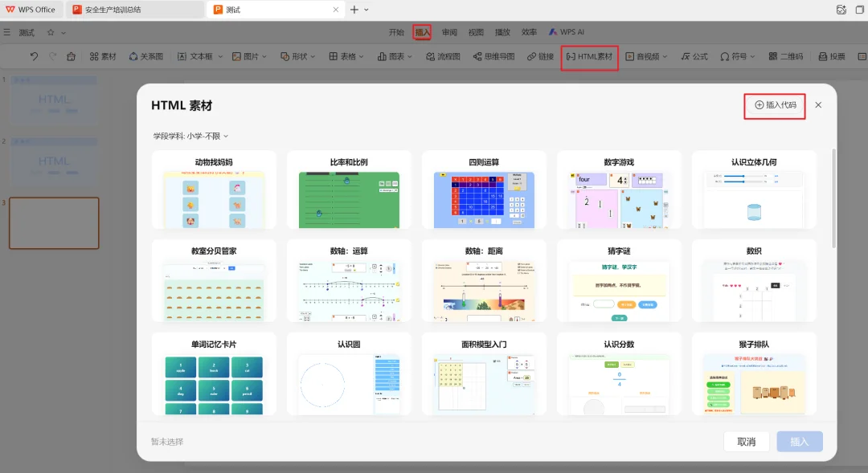868x473 pixels.
Task: Switch to the 审阅 ribbon tab
Action: point(449,32)
